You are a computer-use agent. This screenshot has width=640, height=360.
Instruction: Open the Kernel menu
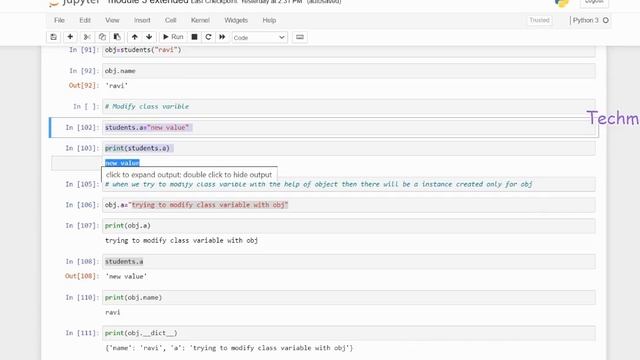pyautogui.click(x=200, y=20)
